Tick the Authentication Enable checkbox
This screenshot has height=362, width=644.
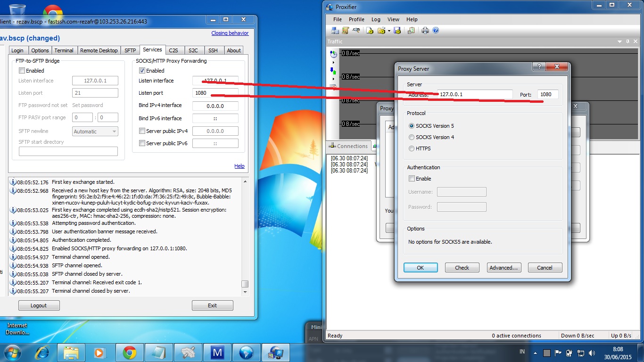click(412, 179)
